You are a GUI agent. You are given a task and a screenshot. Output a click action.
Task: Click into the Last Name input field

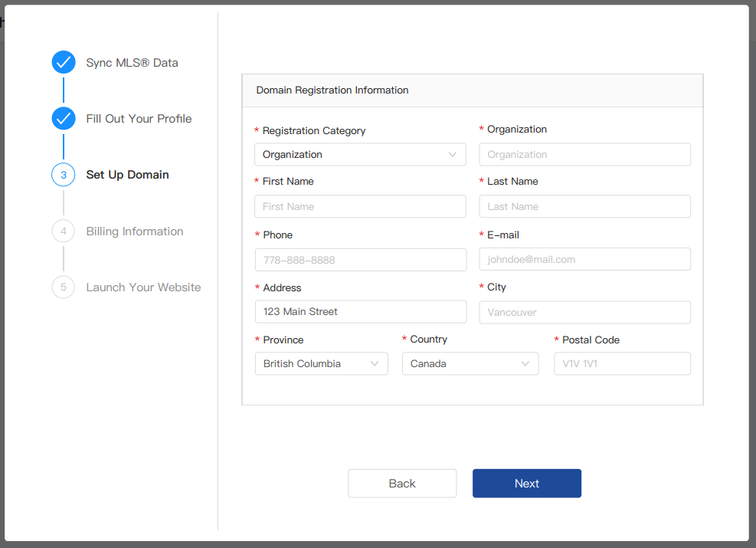(x=584, y=206)
